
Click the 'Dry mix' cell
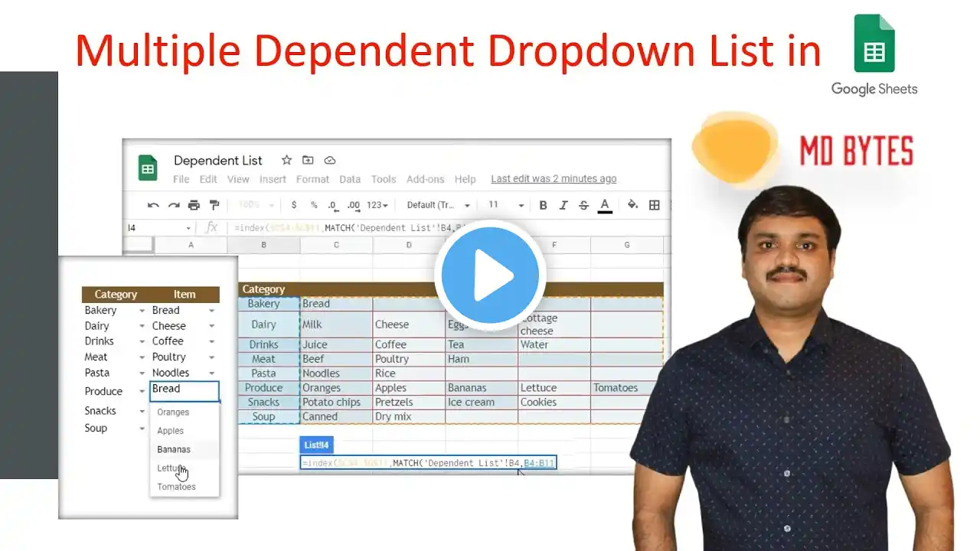click(x=409, y=417)
